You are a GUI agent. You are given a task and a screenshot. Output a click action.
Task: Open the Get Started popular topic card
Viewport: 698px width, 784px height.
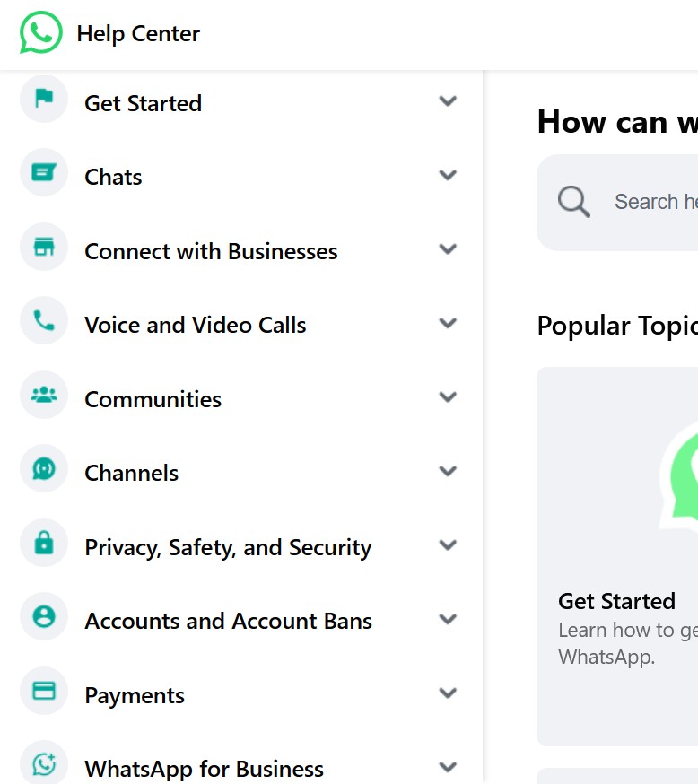(617, 600)
